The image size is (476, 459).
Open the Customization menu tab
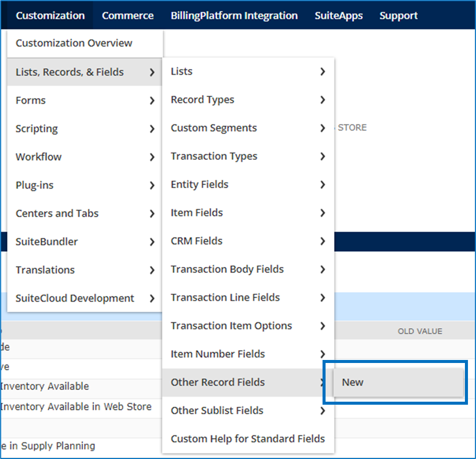tap(50, 16)
